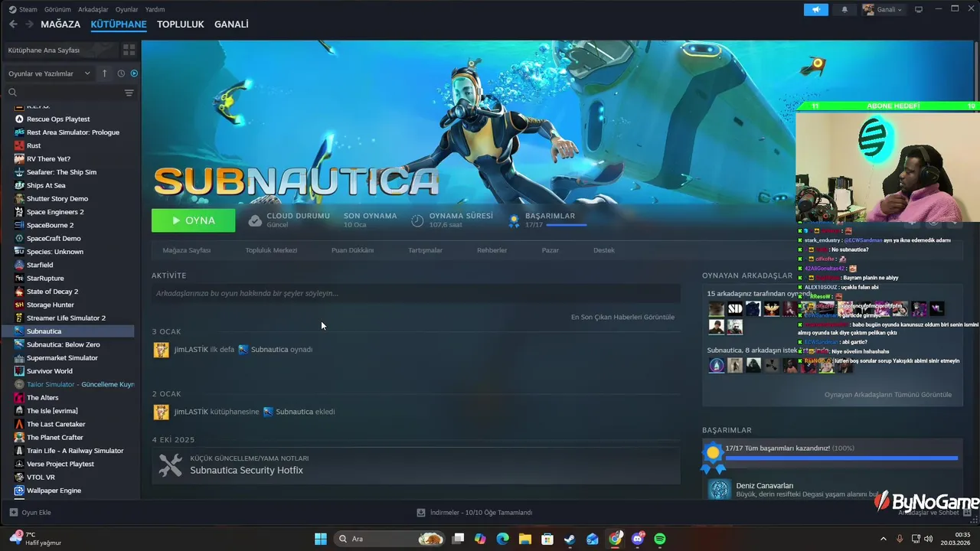Open the Oyunlar menu

[126, 9]
